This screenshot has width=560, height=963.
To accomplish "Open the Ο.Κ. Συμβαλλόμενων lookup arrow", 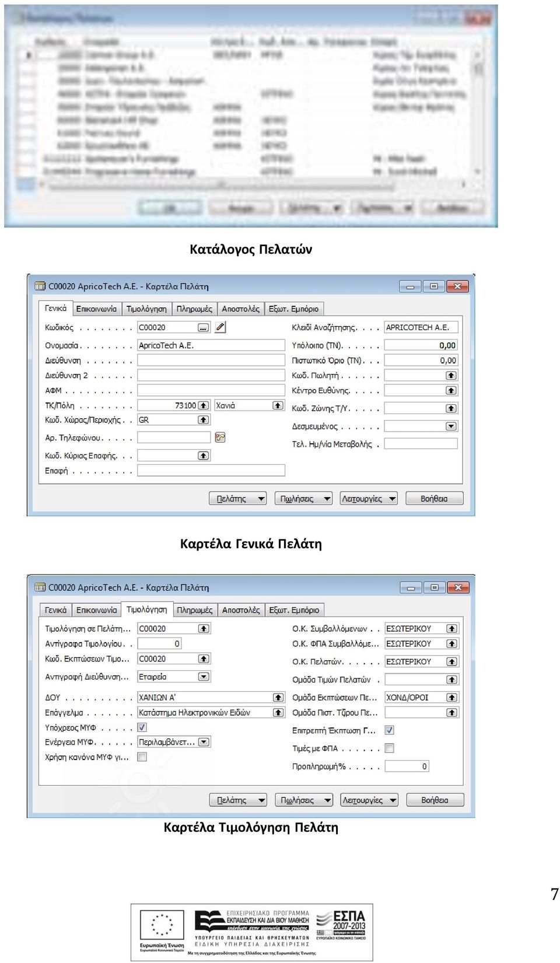I will point(452,628).
